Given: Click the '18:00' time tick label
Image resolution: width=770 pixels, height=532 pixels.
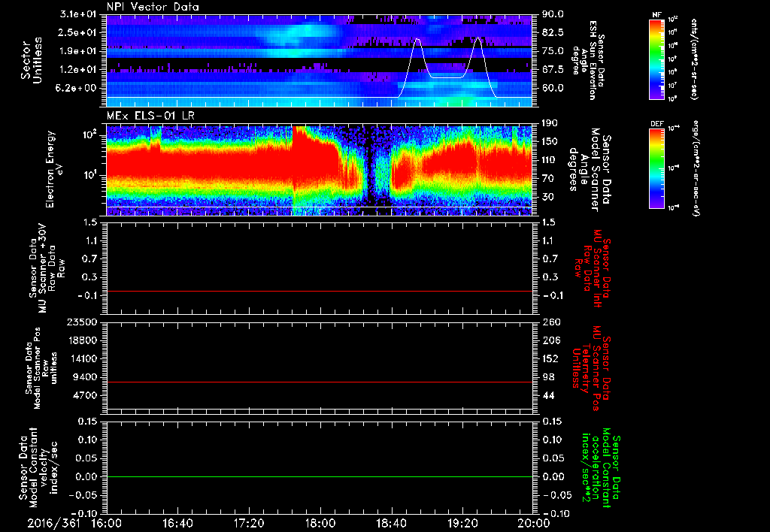Looking at the screenshot, I should [320, 523].
